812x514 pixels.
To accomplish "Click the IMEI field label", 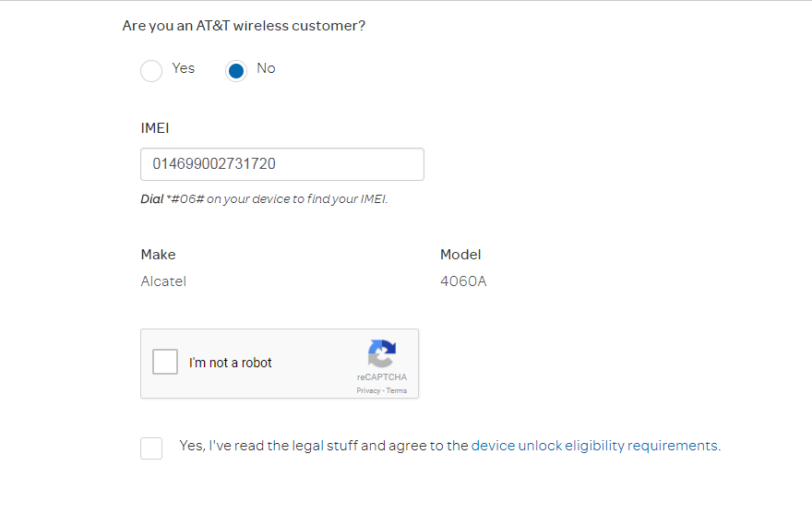I will 155,128.
